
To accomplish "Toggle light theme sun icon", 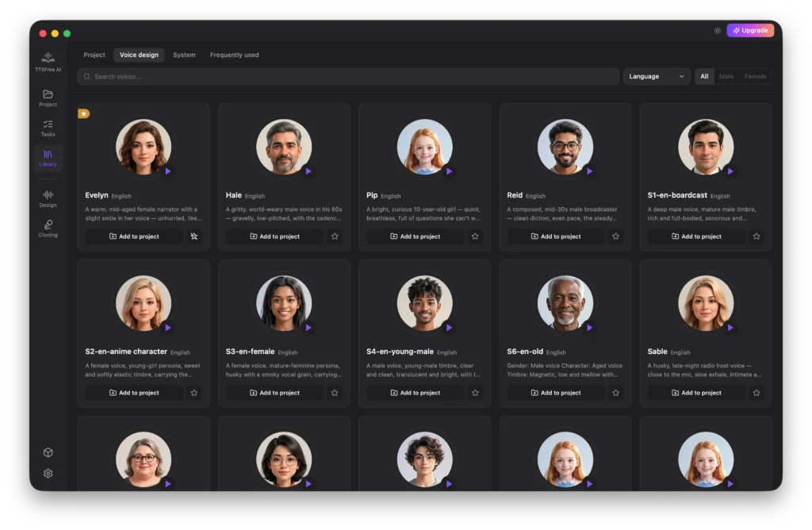I will click(x=717, y=31).
